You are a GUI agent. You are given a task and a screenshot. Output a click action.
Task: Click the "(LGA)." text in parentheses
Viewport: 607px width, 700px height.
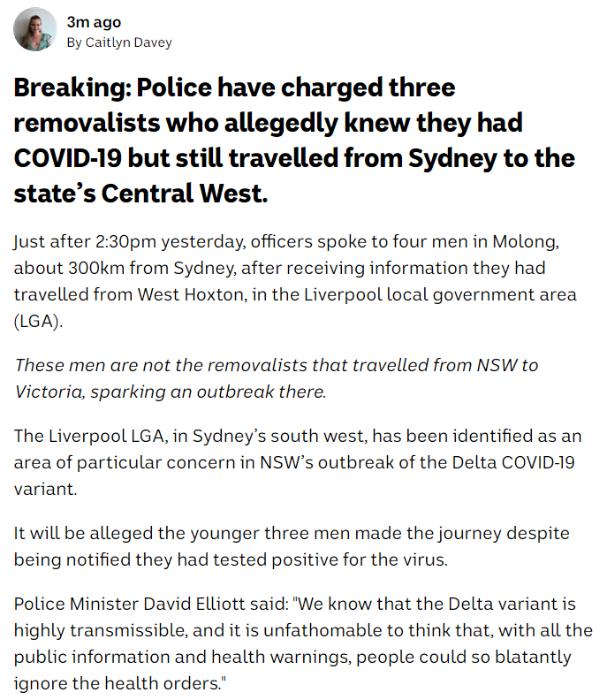coord(39,320)
